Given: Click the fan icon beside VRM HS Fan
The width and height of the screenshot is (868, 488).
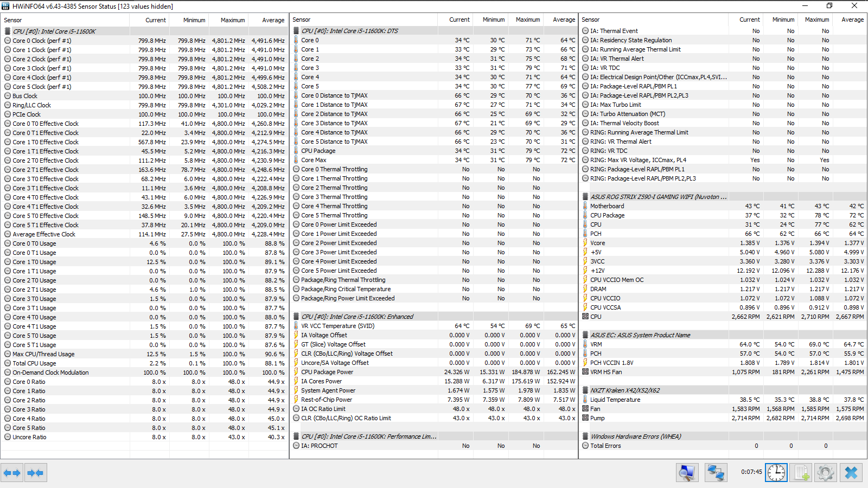Looking at the screenshot, I should click(x=585, y=372).
